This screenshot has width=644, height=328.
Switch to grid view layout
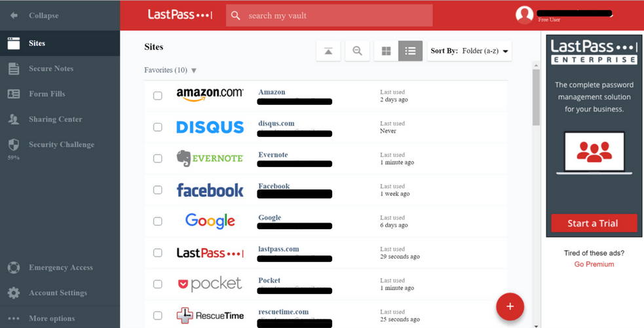pyautogui.click(x=386, y=51)
